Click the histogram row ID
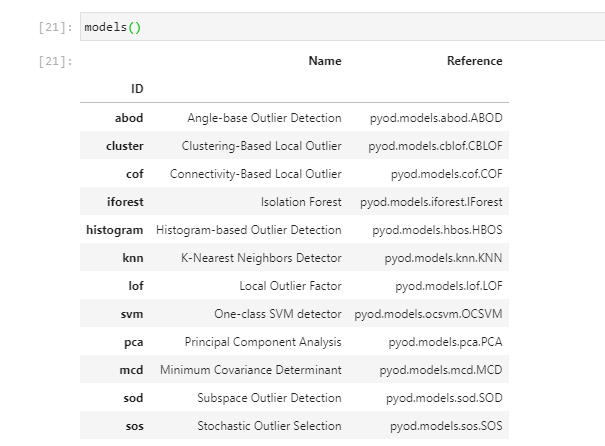This screenshot has width=605, height=446. [x=115, y=230]
